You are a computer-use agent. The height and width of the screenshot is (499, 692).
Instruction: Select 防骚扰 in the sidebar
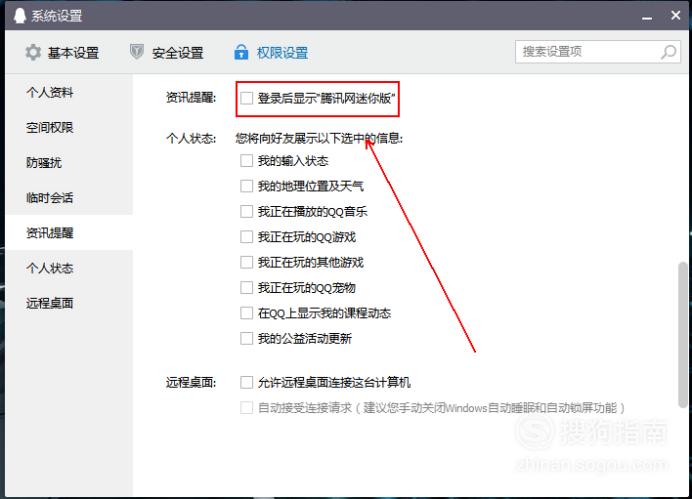tap(69, 163)
